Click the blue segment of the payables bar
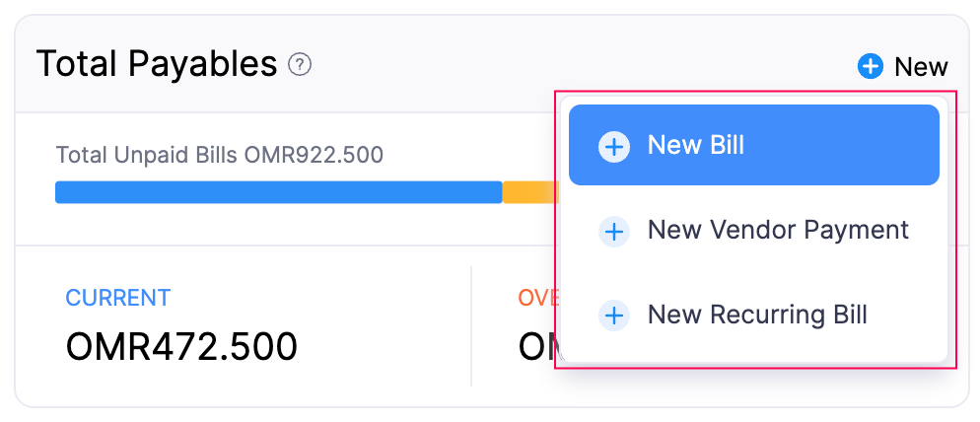The image size is (980, 422). coord(278,192)
